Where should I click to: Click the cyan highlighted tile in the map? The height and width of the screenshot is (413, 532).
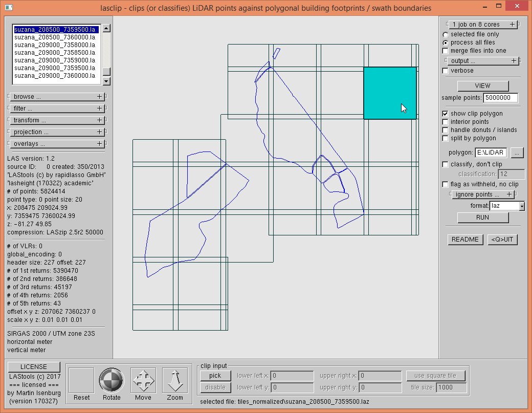(389, 93)
